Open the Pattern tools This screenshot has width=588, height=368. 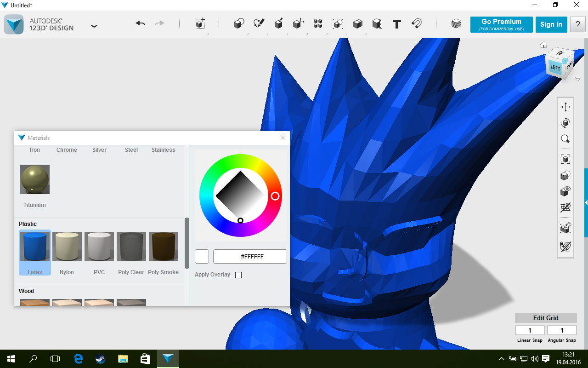pyautogui.click(x=318, y=24)
